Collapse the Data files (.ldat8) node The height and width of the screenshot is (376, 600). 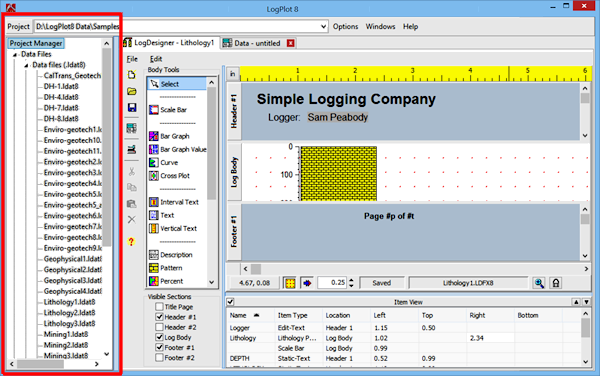pos(26,65)
